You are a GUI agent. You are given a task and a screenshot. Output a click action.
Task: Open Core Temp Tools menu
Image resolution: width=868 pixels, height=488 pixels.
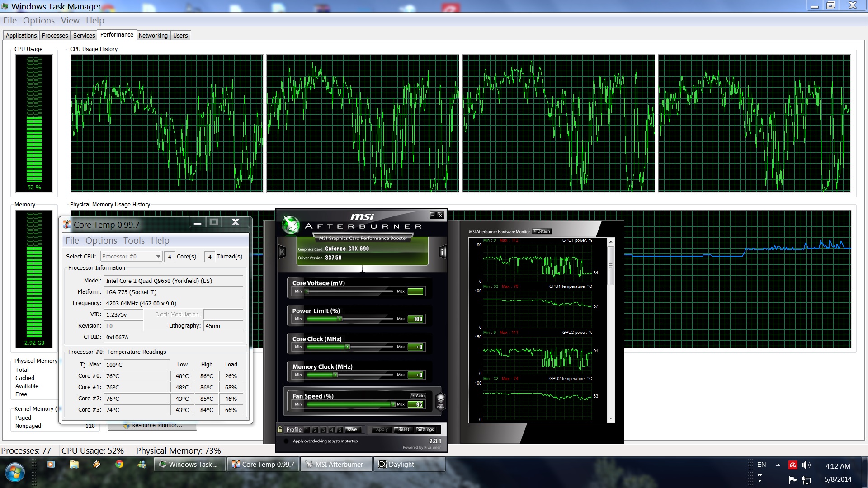[134, 240]
